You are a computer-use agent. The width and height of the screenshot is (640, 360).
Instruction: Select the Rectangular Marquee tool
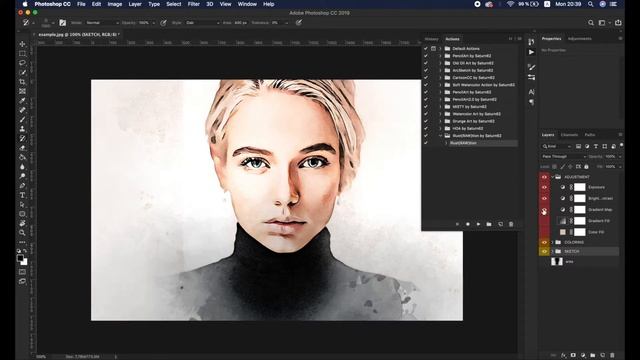point(22,53)
